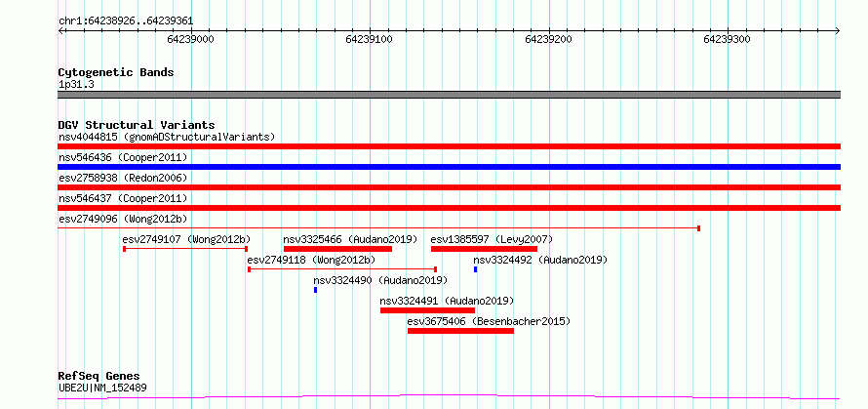Click the nsv4044815 gnomAD red variant bar
The width and height of the screenshot is (868, 409).
coord(449,146)
